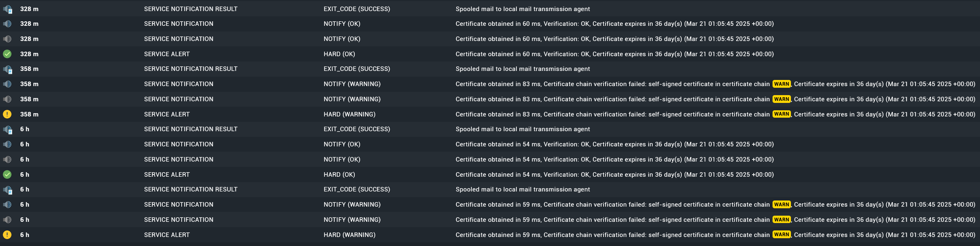Click the grey speaker icon at 328 m

click(x=7, y=39)
